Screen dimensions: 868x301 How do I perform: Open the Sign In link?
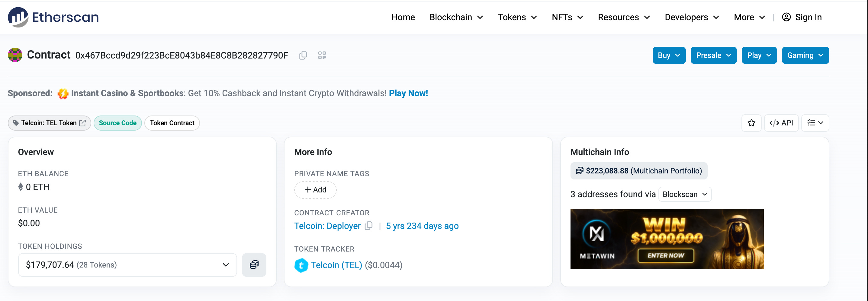802,17
